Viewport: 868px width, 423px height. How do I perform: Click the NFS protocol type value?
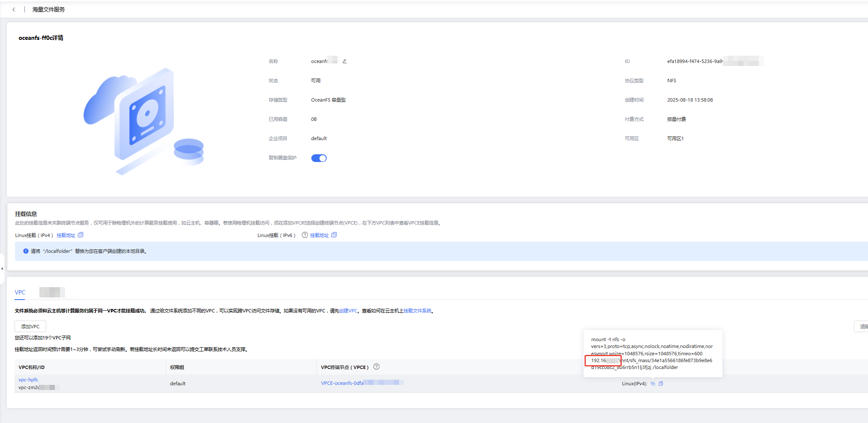pyautogui.click(x=671, y=81)
